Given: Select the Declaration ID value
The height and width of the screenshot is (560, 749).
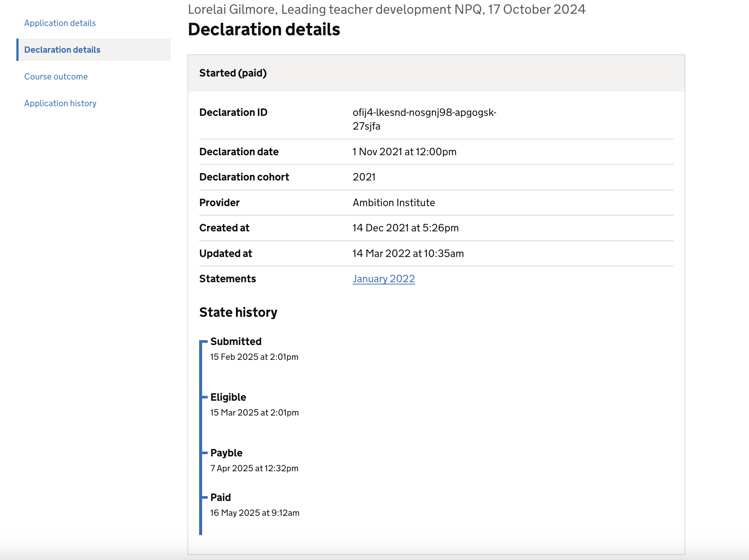Looking at the screenshot, I should 425,118.
